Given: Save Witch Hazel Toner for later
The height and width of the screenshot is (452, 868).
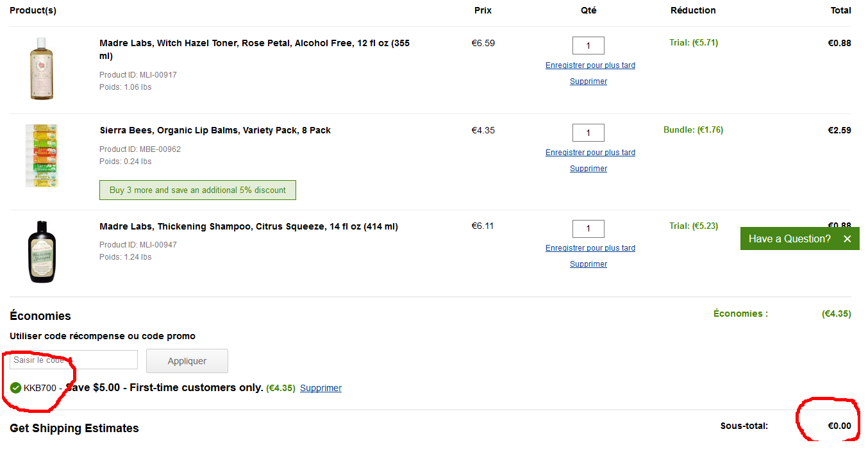Looking at the screenshot, I should pos(590,65).
